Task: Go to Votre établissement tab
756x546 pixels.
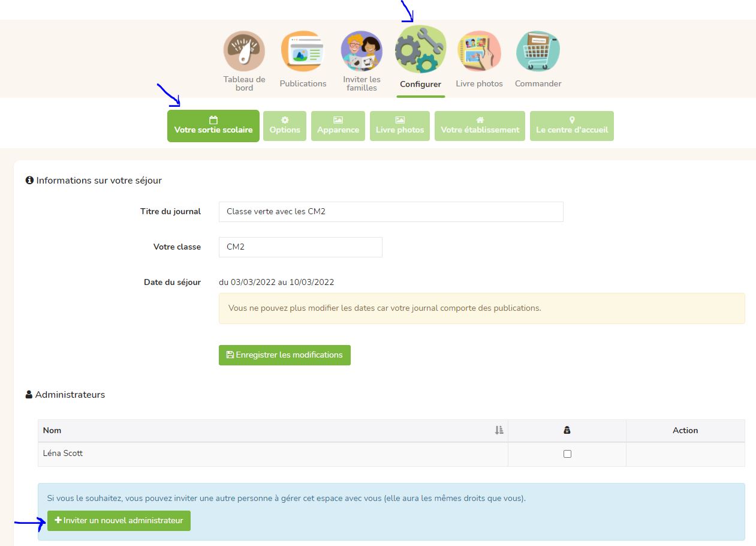Action: point(480,125)
